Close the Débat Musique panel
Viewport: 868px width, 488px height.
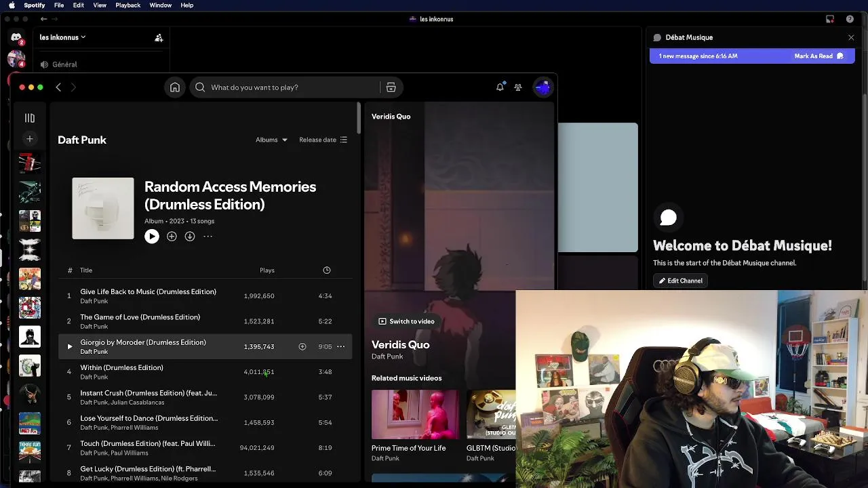tap(851, 37)
